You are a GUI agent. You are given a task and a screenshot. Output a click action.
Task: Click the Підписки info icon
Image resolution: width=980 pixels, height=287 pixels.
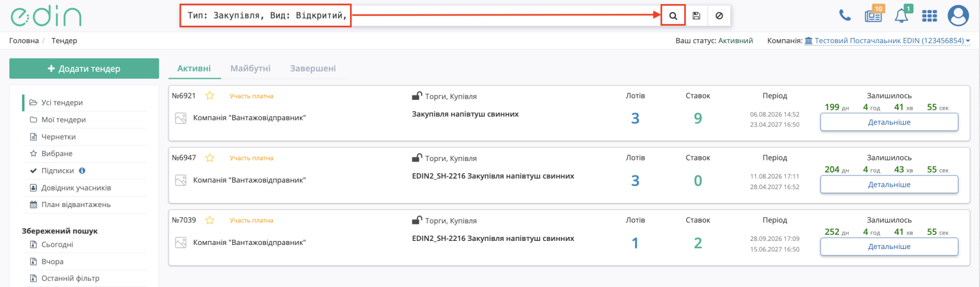click(82, 171)
